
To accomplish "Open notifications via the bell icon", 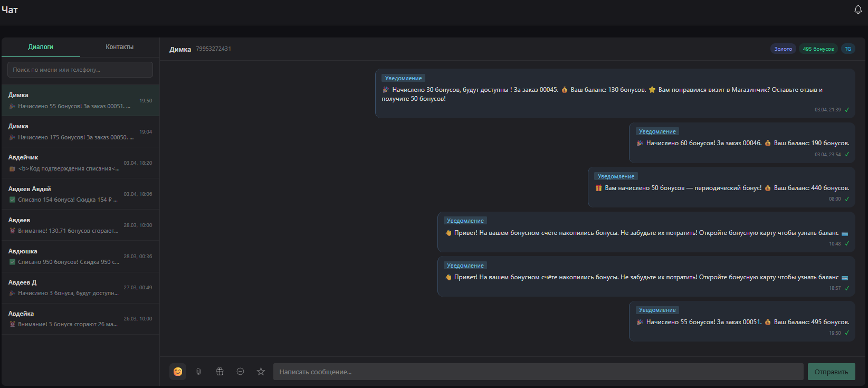I will [x=858, y=10].
